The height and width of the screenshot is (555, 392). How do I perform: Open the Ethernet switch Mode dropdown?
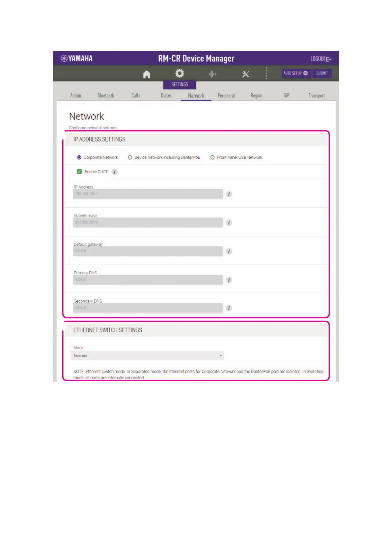click(148, 356)
